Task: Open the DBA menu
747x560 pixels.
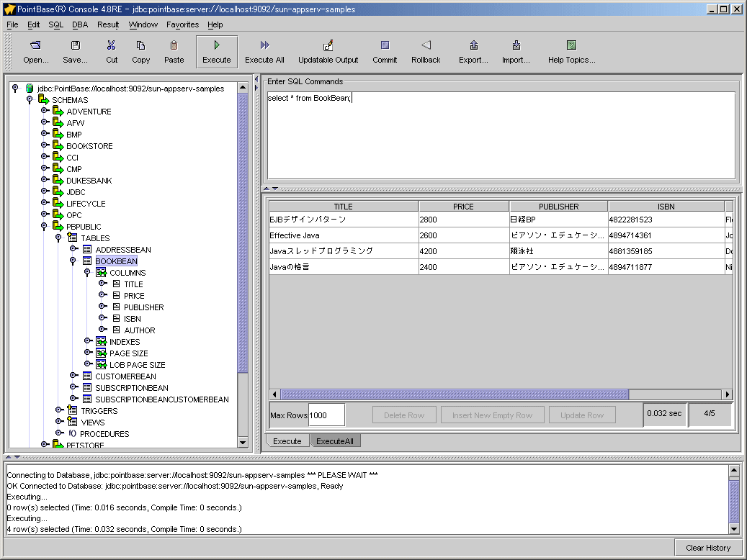Action: [x=79, y=24]
